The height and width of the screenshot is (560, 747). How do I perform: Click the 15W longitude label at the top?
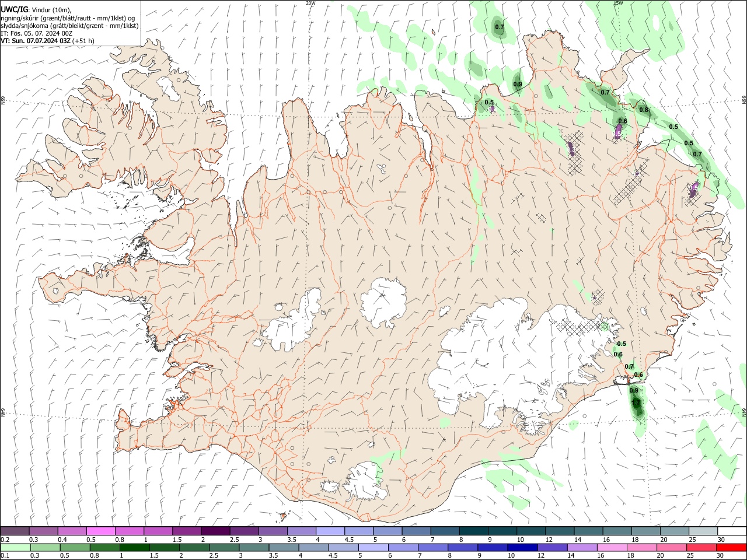[x=618, y=3]
